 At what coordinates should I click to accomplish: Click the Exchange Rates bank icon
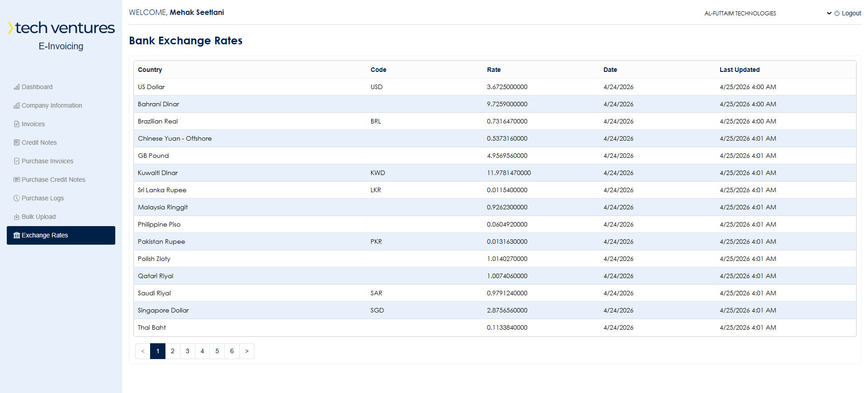tap(17, 235)
